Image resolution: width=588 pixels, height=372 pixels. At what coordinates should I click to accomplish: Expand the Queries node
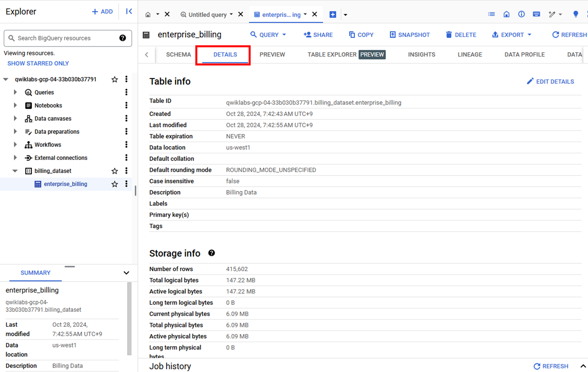click(15, 92)
